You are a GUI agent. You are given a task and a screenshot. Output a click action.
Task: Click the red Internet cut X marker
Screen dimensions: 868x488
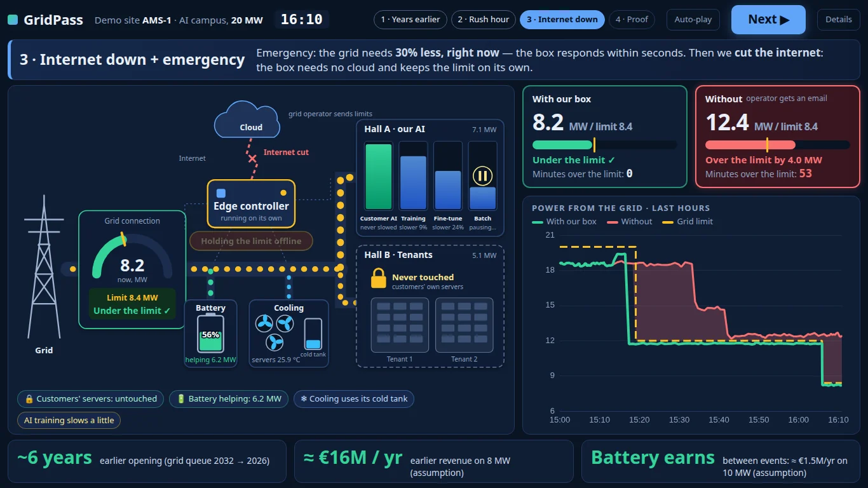click(252, 158)
